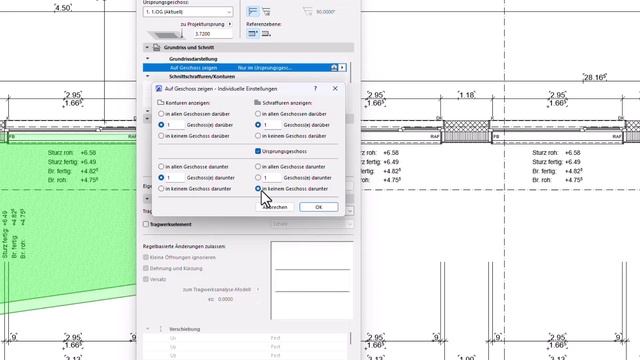The image size is (640, 360).
Task: Select the 'Auf Geschoss zeigen' row
Action: click(x=244, y=67)
